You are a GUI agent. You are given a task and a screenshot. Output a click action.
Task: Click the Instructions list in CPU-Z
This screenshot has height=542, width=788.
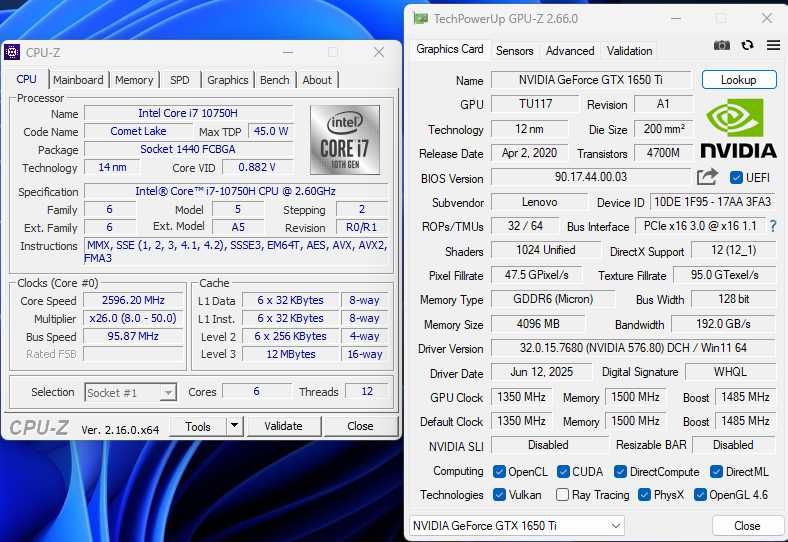[x=236, y=251]
